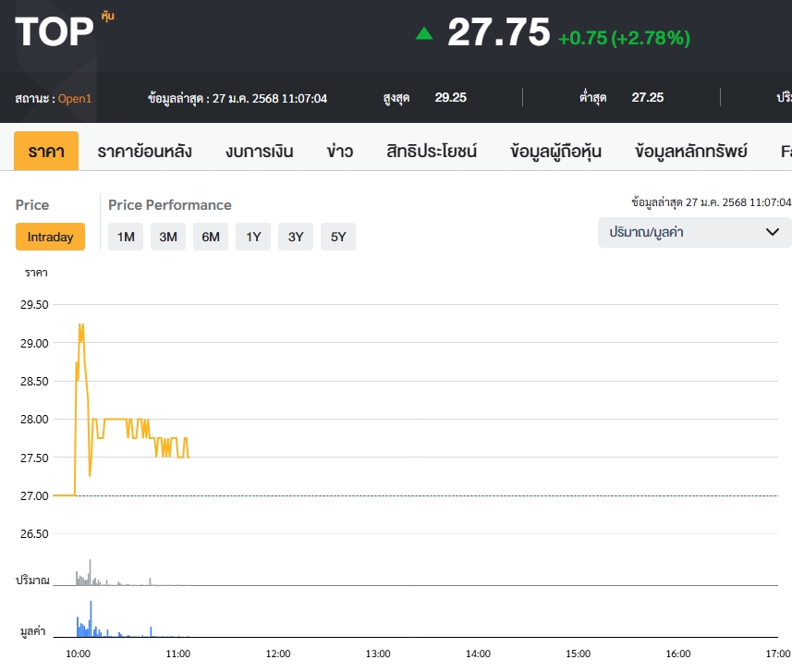The image size is (792, 672).
Task: Switch chart to 1M performance
Action: [x=126, y=237]
